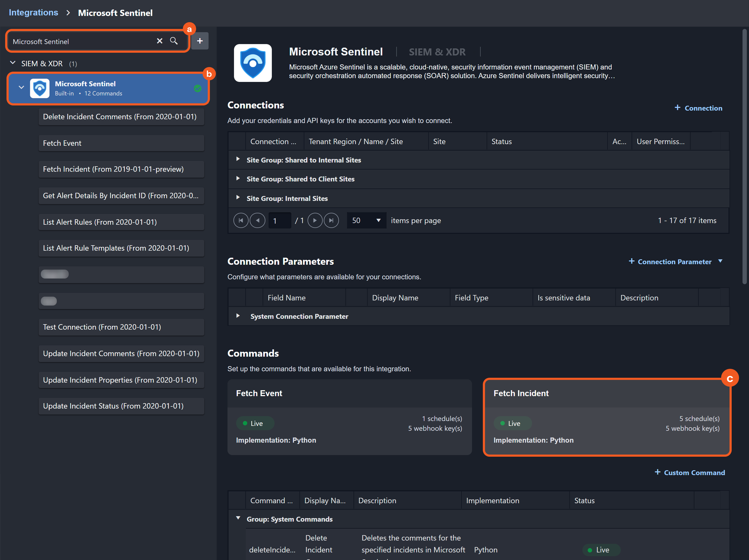Open Connection Parameter dropdown arrow
The width and height of the screenshot is (749, 560).
(720, 261)
